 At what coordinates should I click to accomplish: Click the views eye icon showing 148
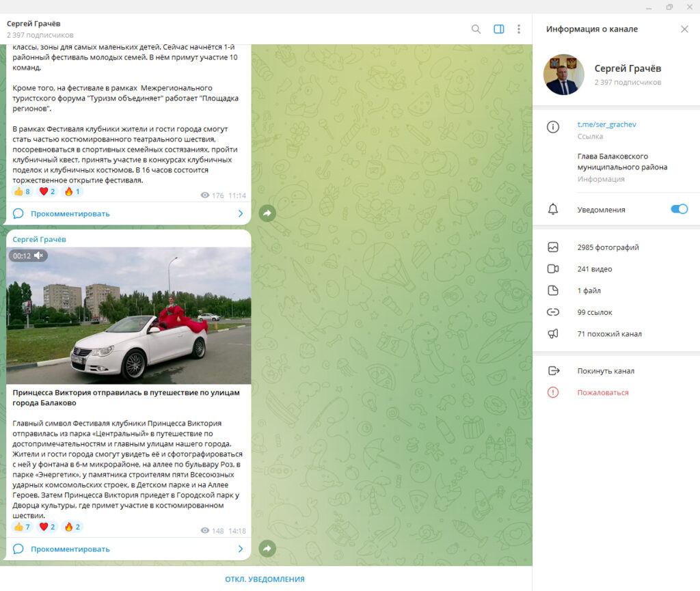[205, 531]
